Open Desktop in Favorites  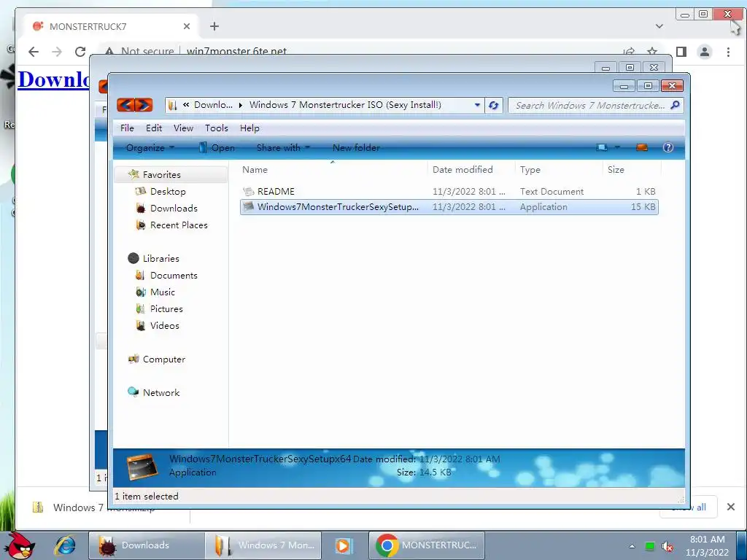pos(168,192)
